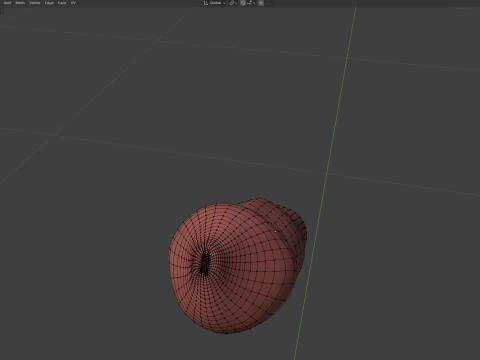The height and width of the screenshot is (360, 480).
Task: Open the Add menu
Action: click(x=7, y=3)
